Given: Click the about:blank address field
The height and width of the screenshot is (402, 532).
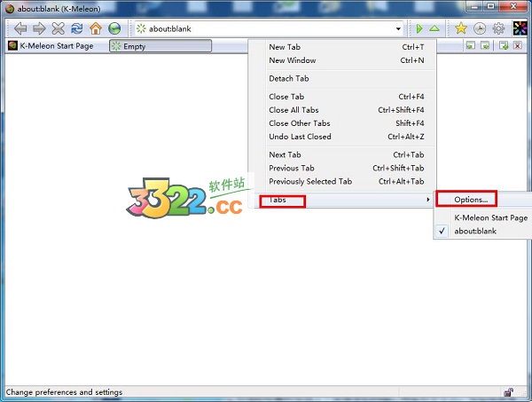Looking at the screenshot, I should pyautogui.click(x=268, y=29).
